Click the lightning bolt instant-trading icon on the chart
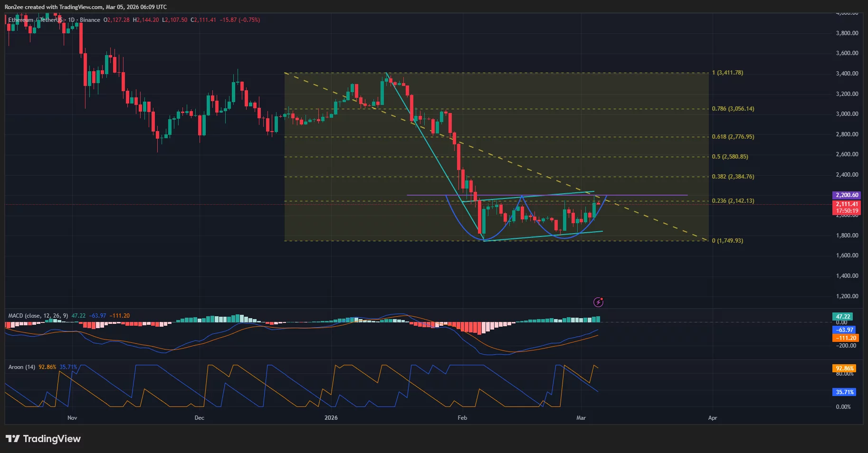Viewport: 868px width, 453px height. (598, 302)
